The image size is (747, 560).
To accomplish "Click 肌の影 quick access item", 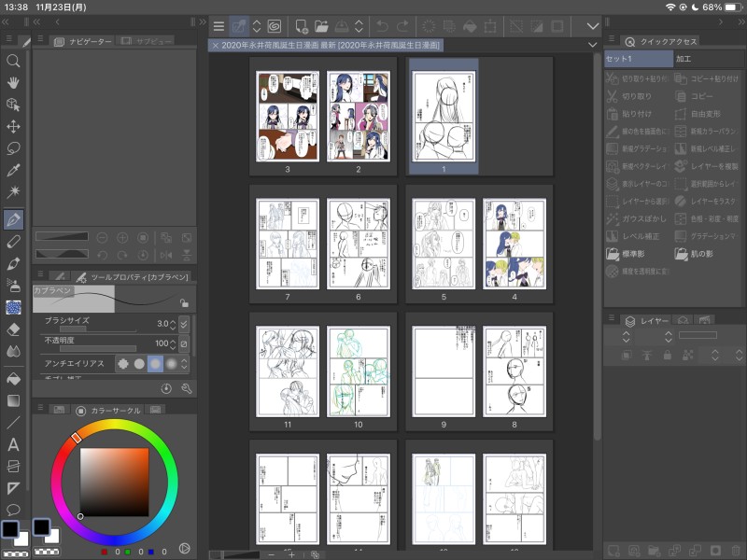I will (707, 254).
